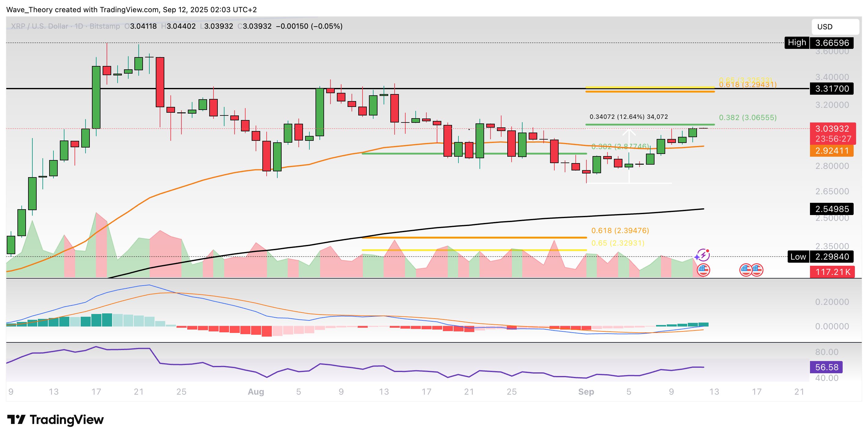
Task: Select the orange 2.92411 moving average label
Action: pos(832,151)
